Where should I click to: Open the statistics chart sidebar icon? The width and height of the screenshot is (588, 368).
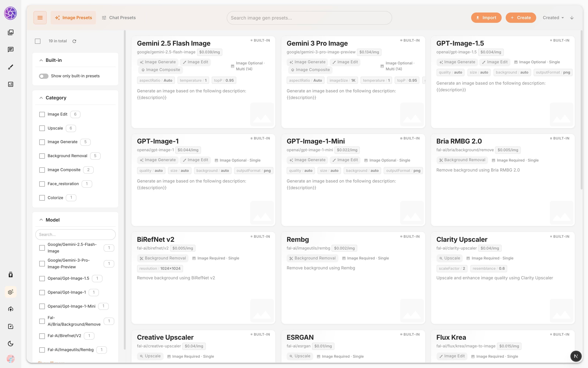click(x=10, y=84)
